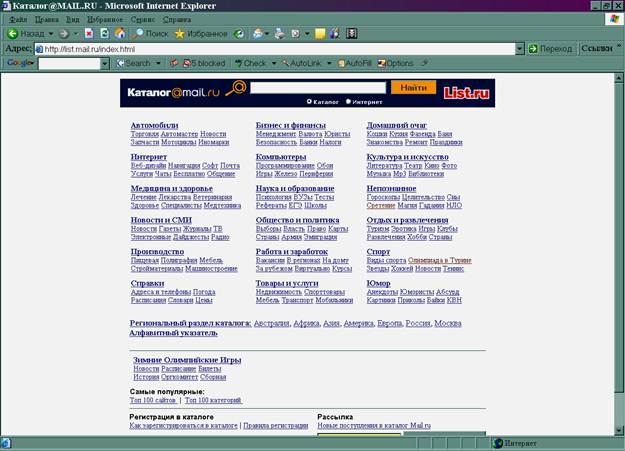The height and width of the screenshot is (451, 625).
Task: Expand the Google search box dropdown
Action: click(x=104, y=63)
